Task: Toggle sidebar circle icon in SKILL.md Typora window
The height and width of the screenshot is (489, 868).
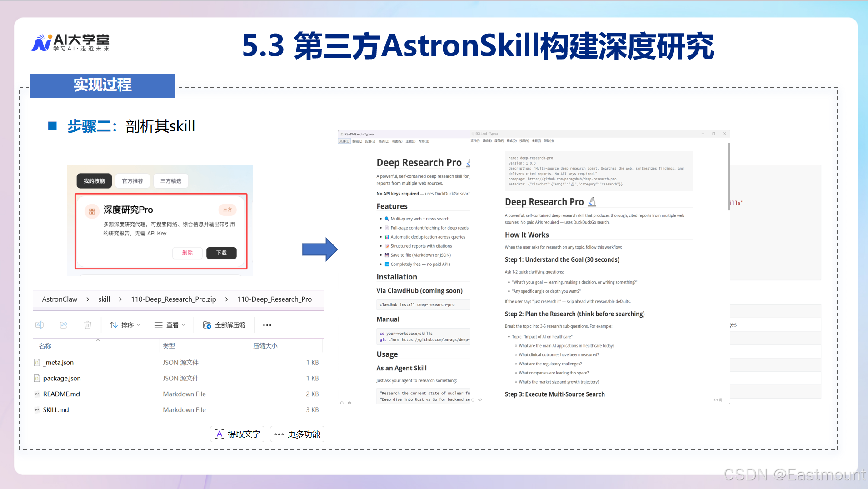Action: point(473,400)
